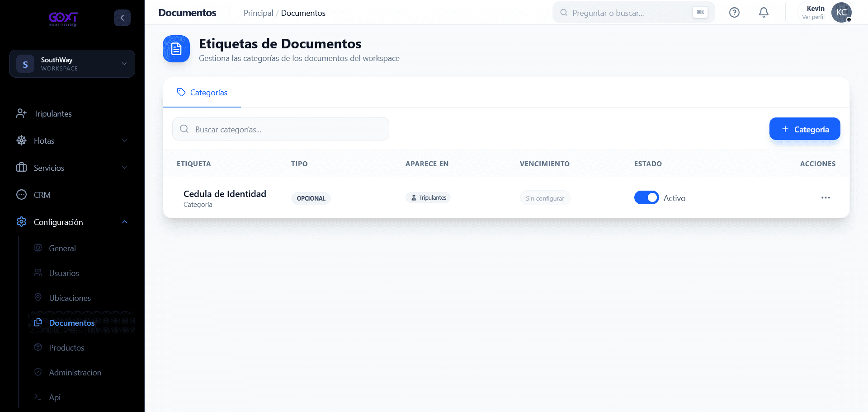Toggle the Activo switch for Cedula de Identidad
Viewport: 868px width, 412px height.
[646, 198]
